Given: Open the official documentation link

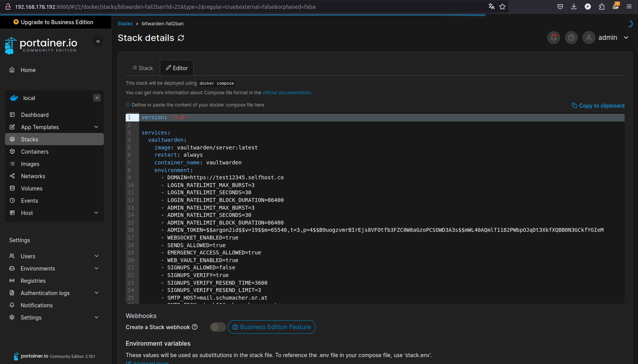Looking at the screenshot, I should pos(286,93).
